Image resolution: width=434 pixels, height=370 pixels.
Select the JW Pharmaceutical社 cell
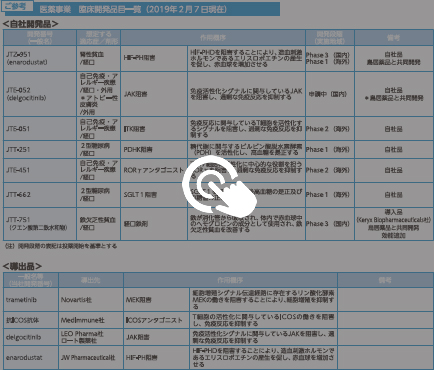point(91,358)
